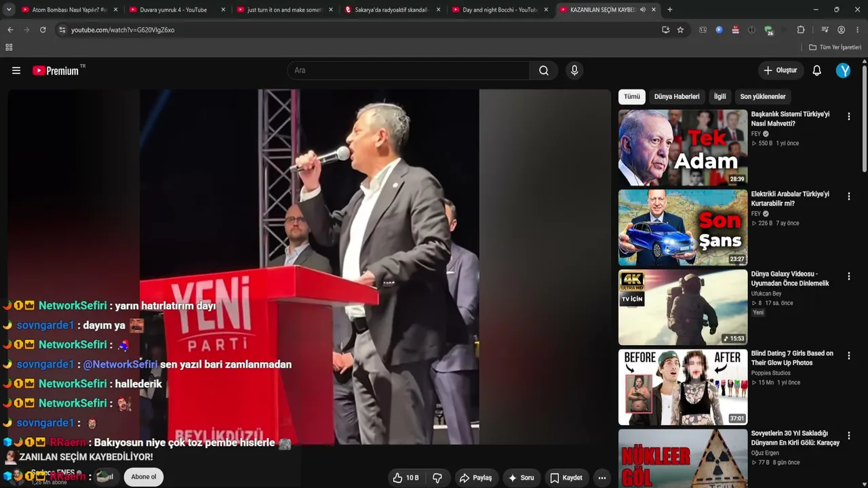
Task: Open YouTube notifications bell
Action: click(x=817, y=70)
